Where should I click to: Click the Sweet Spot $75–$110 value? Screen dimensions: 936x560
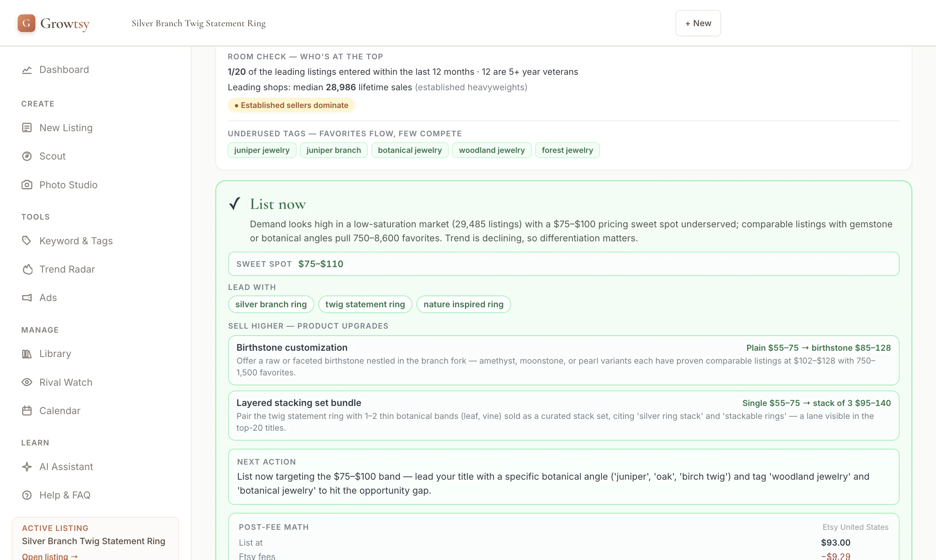(321, 264)
